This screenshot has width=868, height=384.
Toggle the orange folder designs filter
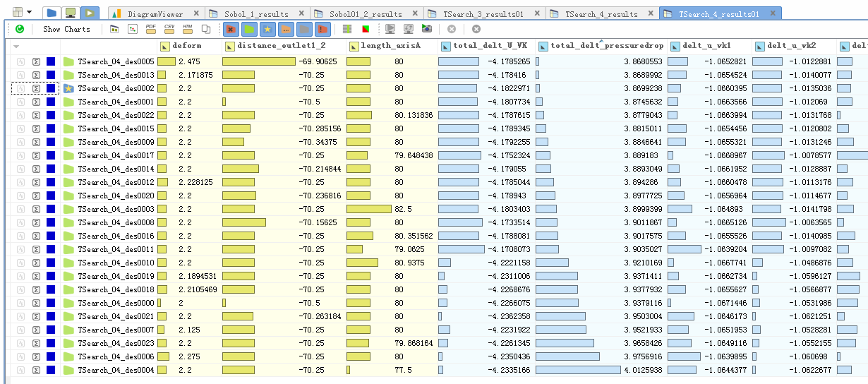[x=286, y=29]
